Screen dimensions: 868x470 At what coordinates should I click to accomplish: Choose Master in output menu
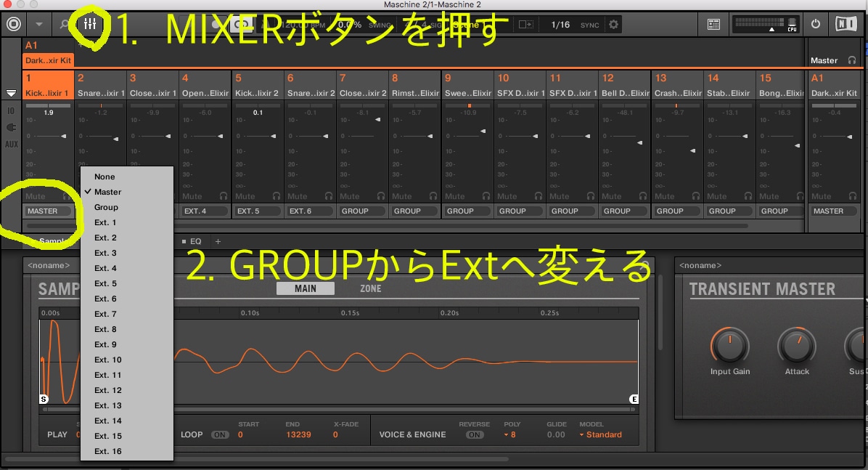click(x=127, y=192)
